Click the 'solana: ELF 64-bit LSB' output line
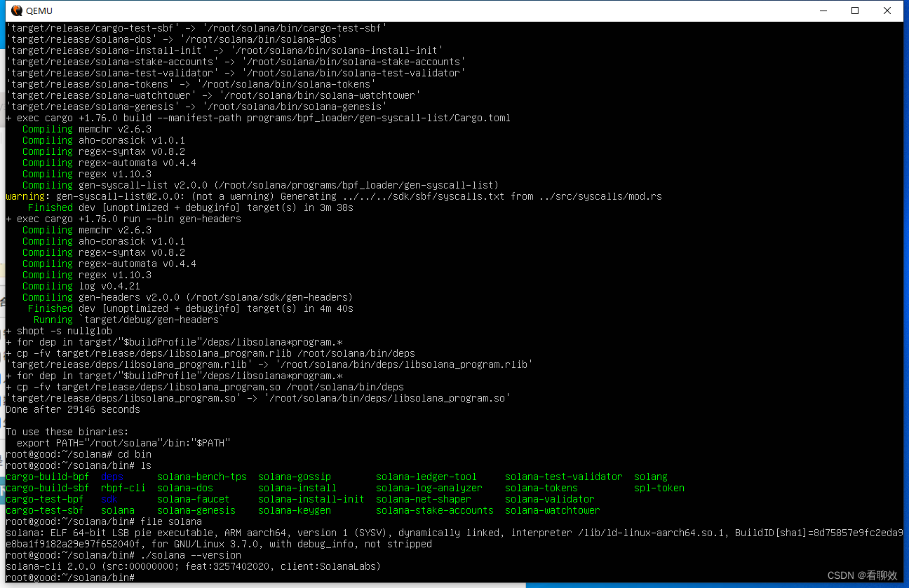Image resolution: width=909 pixels, height=588 pixels. point(454,538)
